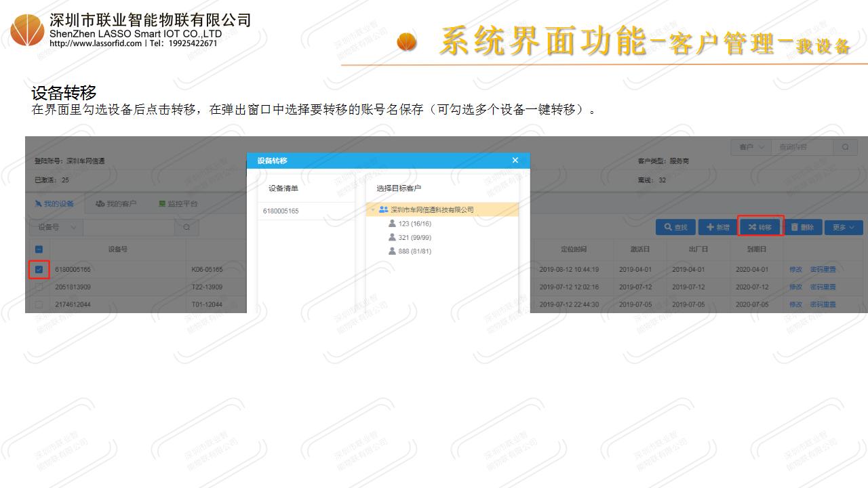Switch to 我的客户 tab
The height and width of the screenshot is (488, 868).
pos(116,203)
